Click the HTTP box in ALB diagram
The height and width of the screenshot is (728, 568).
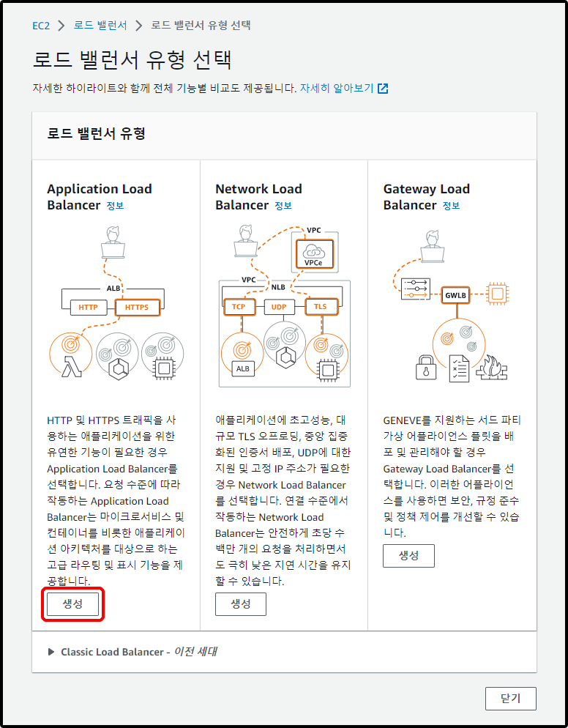(x=88, y=308)
